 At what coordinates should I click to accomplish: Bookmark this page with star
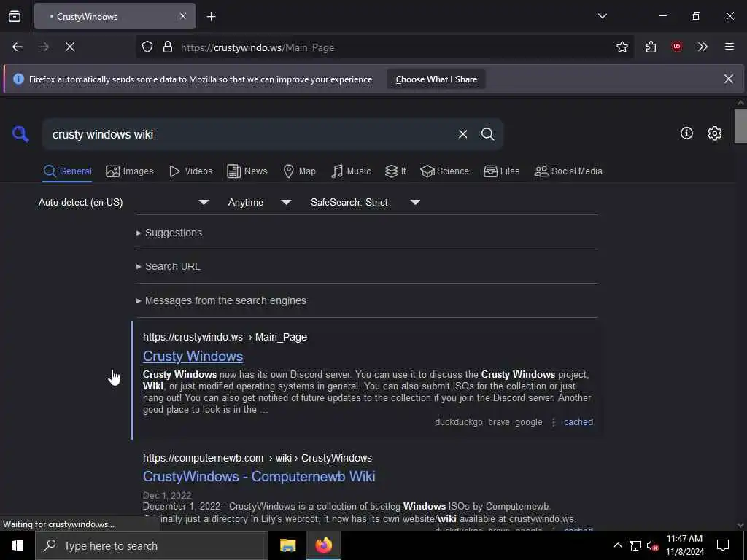[622, 47]
